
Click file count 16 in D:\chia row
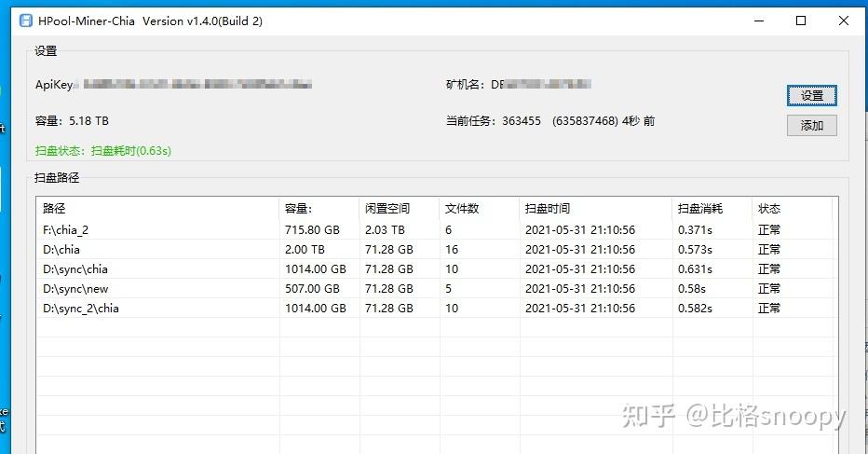pos(452,250)
